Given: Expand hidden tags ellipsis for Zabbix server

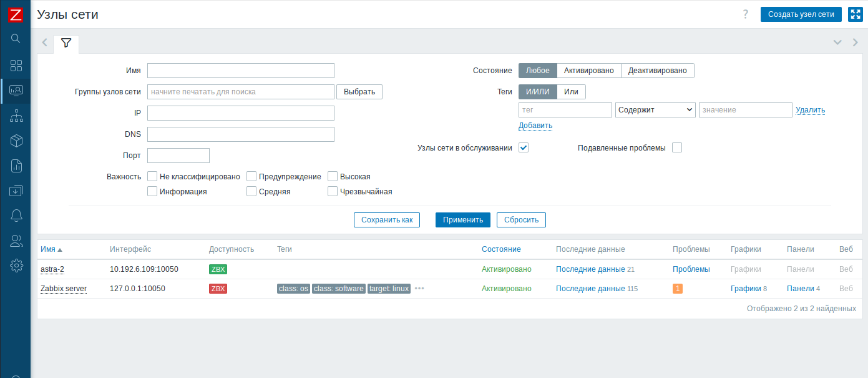Looking at the screenshot, I should (x=419, y=288).
